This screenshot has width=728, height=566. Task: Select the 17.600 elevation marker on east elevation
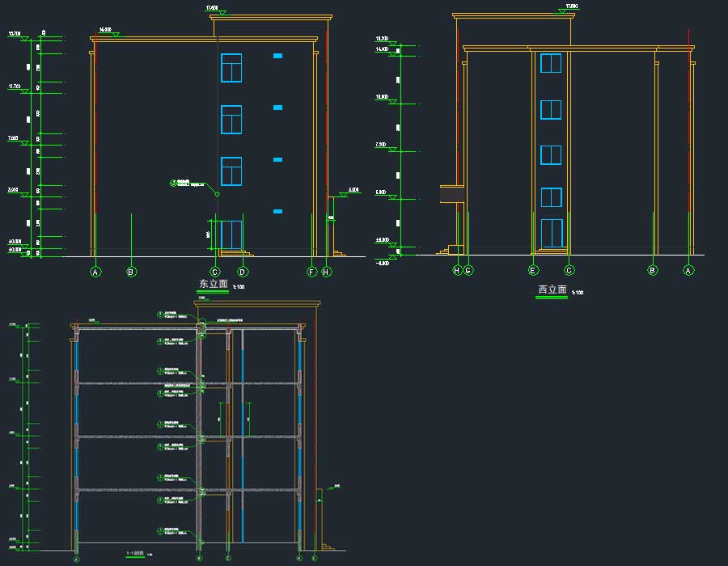213,8
